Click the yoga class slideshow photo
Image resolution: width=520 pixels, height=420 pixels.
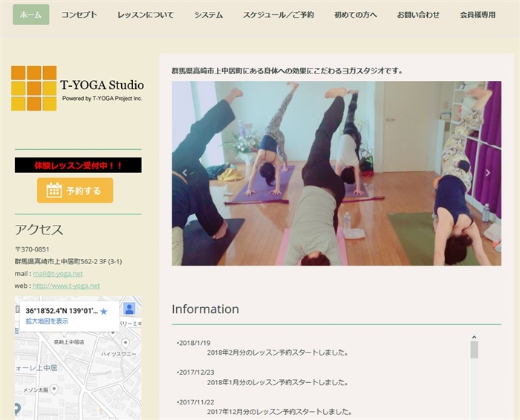coord(337,173)
